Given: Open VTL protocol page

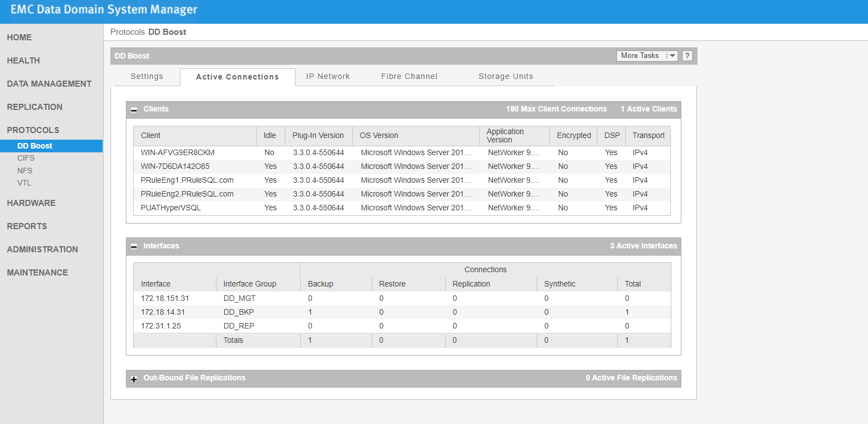Looking at the screenshot, I should pos(24,183).
